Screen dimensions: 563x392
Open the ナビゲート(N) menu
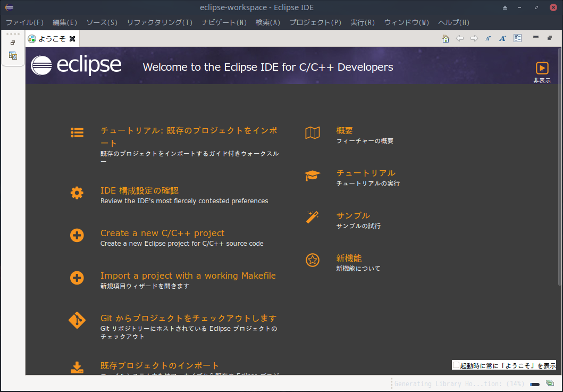pos(224,22)
